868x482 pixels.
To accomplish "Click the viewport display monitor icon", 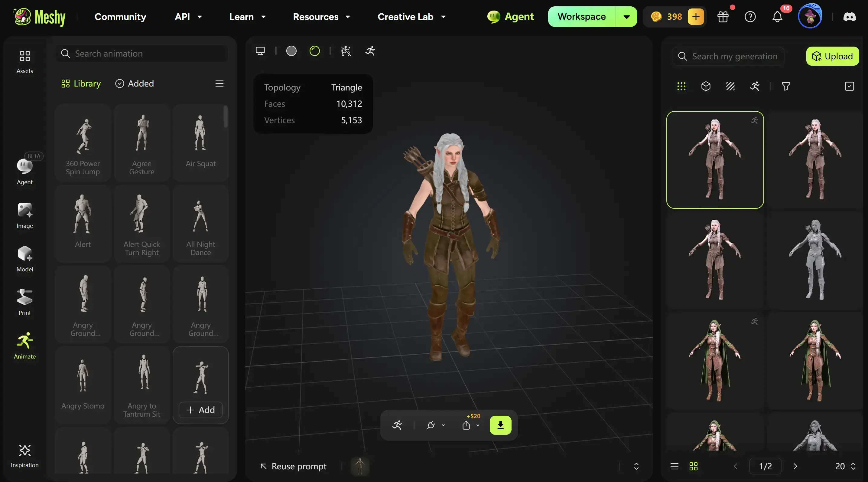I will point(260,51).
